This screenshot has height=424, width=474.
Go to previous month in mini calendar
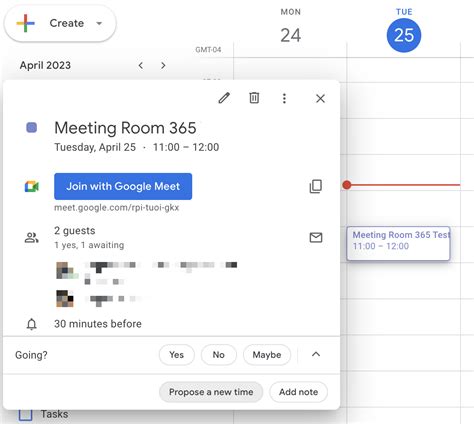pyautogui.click(x=141, y=65)
